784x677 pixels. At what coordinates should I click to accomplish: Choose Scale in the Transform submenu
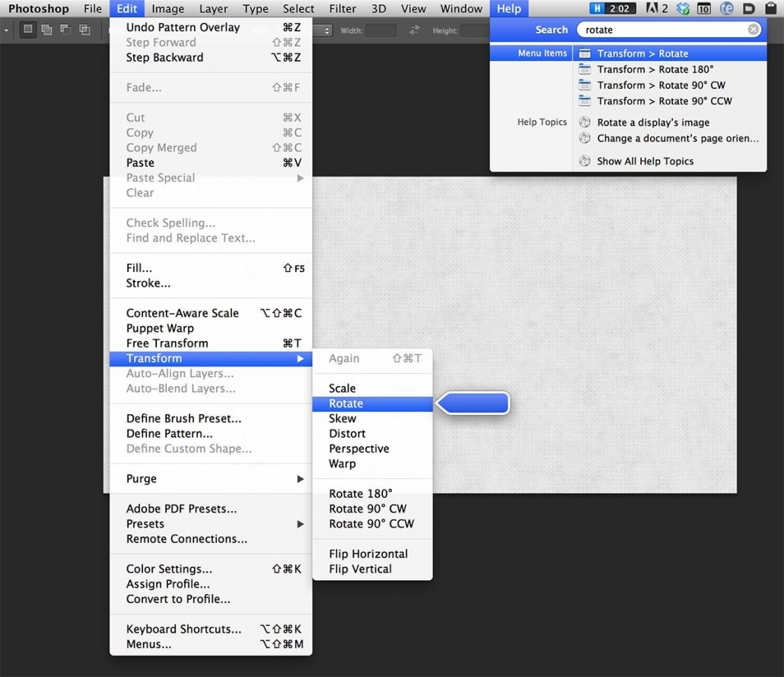[x=372, y=388]
